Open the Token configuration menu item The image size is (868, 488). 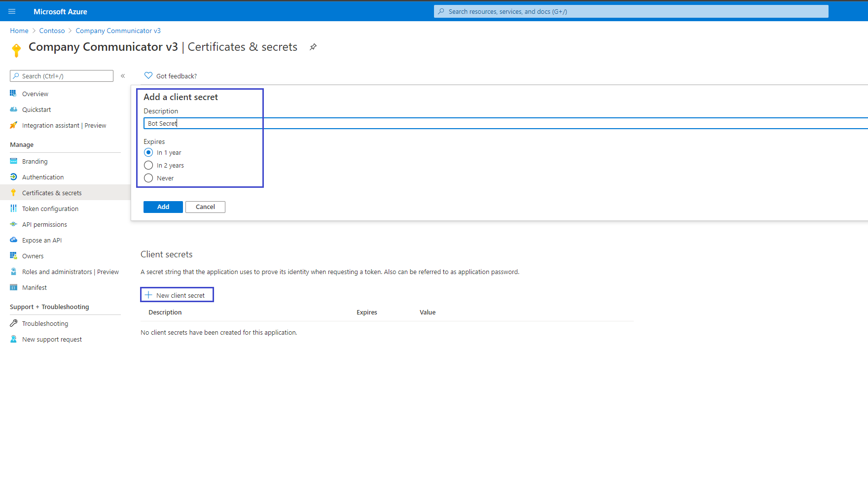point(50,209)
